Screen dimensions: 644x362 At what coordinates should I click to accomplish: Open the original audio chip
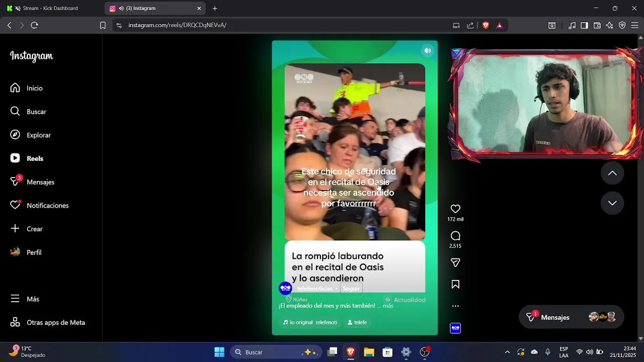pos(310,322)
